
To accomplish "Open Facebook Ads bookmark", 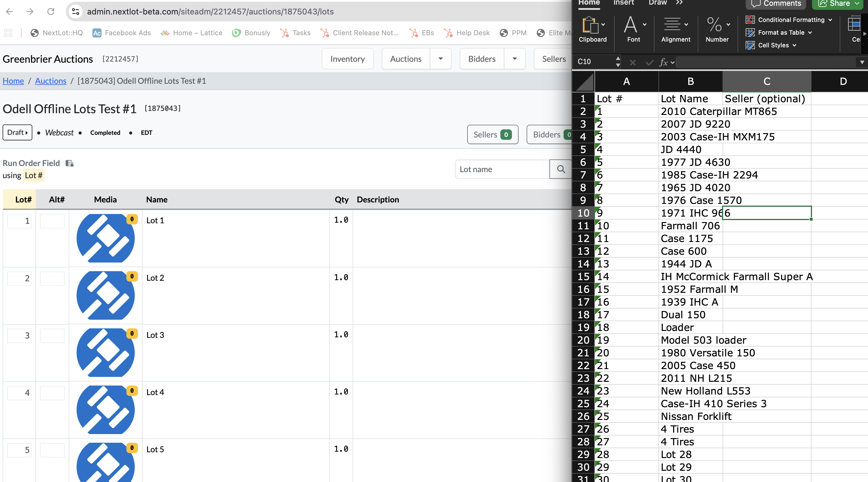I will point(122,33).
